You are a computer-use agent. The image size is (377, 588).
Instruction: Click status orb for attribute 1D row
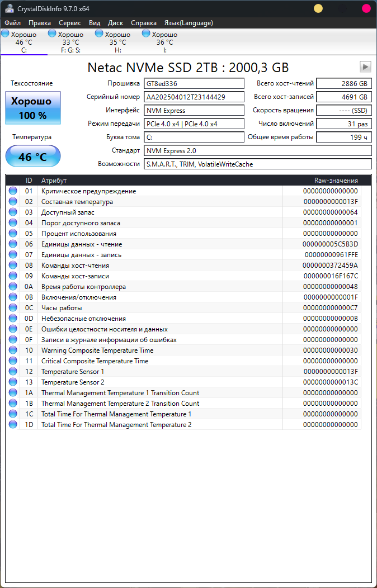(x=13, y=424)
